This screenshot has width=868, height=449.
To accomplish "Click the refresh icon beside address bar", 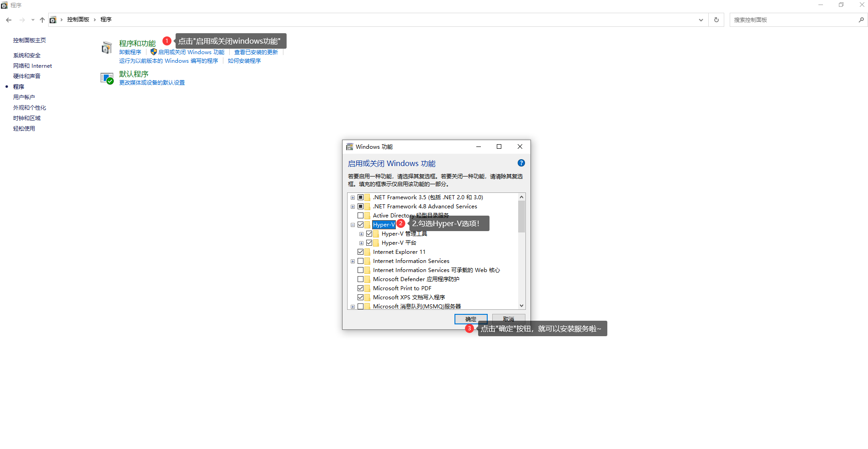I will 716,20.
